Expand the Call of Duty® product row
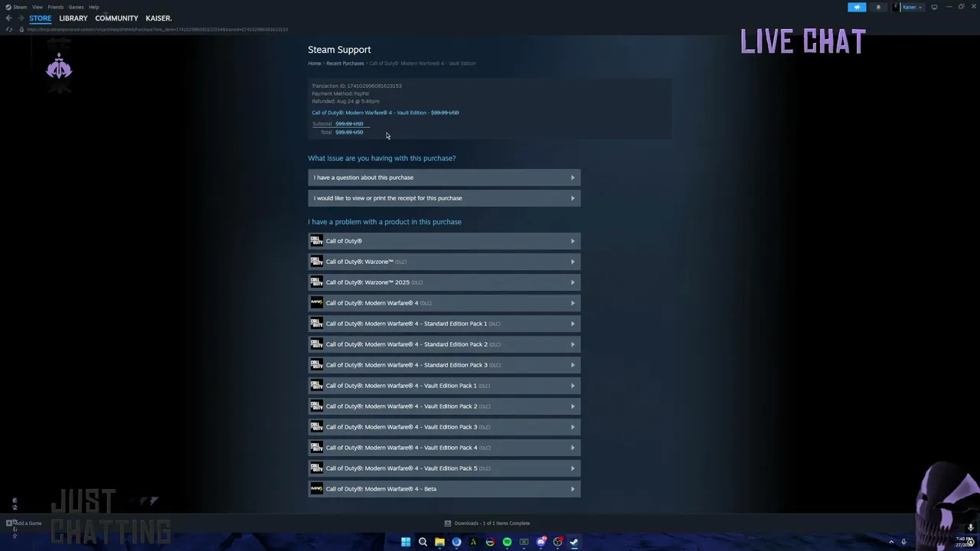 444,241
